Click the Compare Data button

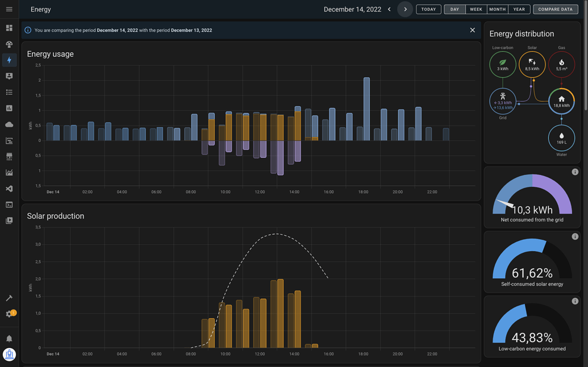point(555,10)
